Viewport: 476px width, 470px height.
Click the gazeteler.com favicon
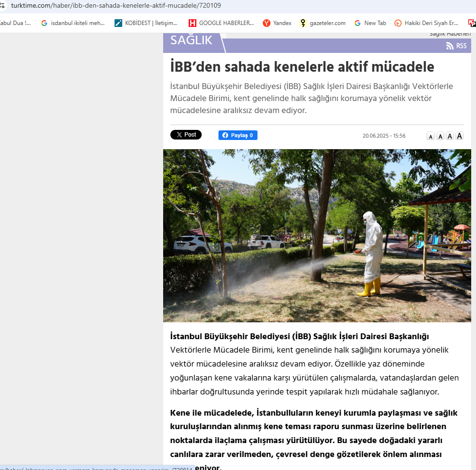coord(303,23)
